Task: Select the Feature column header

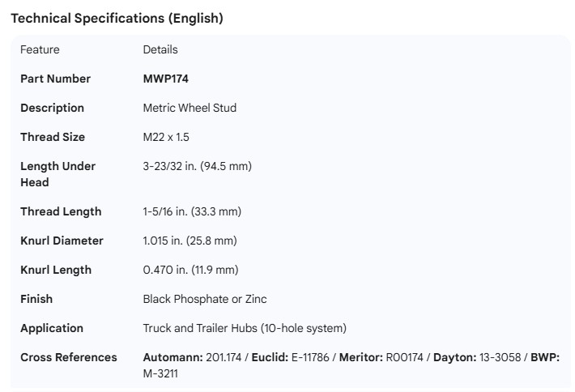Action: (x=40, y=49)
